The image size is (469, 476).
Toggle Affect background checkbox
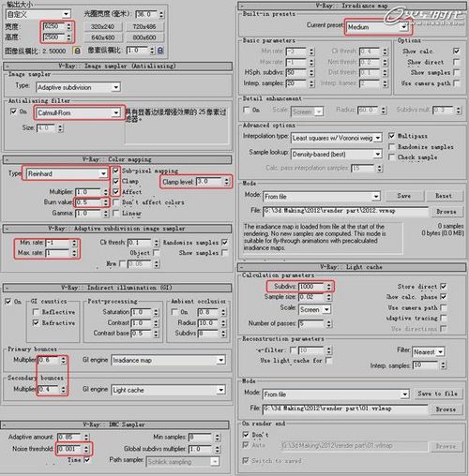tap(116, 192)
